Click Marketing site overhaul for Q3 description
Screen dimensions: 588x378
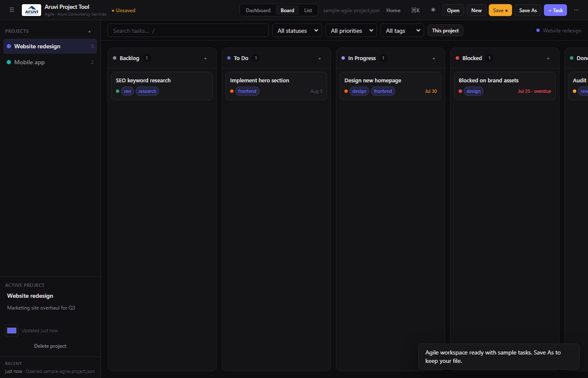pyautogui.click(x=41, y=308)
